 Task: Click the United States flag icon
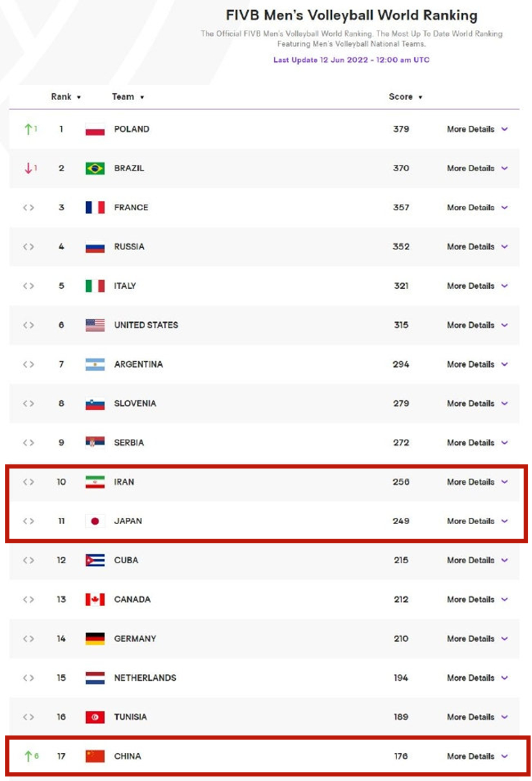pos(95,325)
